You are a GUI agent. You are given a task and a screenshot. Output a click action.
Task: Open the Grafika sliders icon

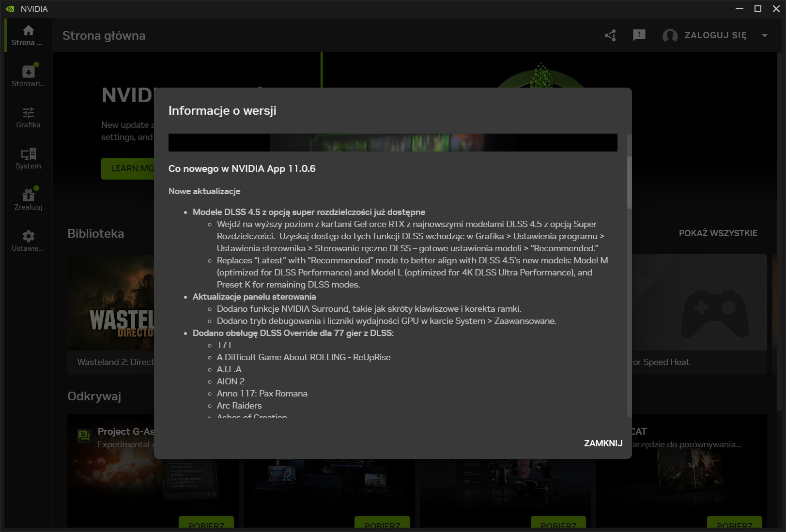coord(28,113)
